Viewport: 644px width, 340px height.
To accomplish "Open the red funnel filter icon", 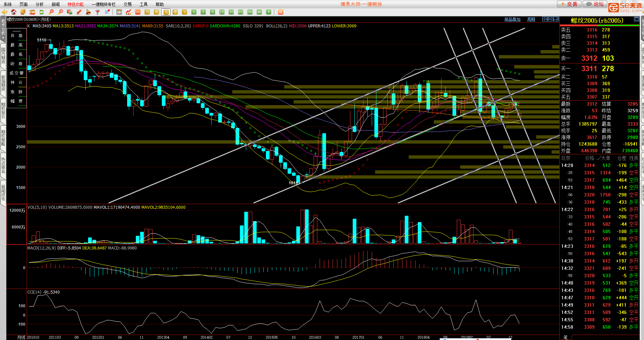I will click(x=98, y=12).
